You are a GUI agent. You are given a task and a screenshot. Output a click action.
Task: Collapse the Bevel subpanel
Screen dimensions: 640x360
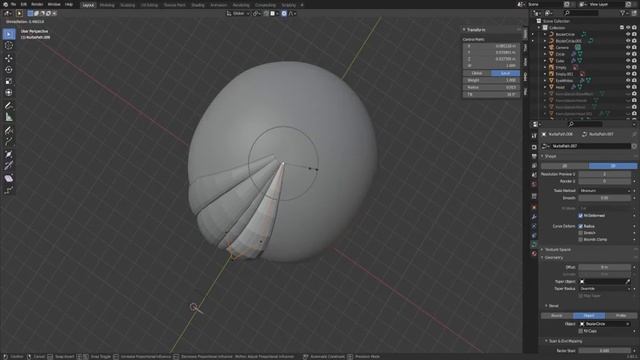pos(552,306)
